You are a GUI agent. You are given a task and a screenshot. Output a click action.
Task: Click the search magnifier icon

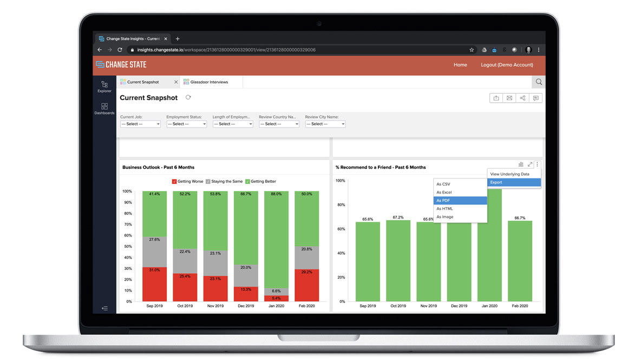click(x=539, y=82)
